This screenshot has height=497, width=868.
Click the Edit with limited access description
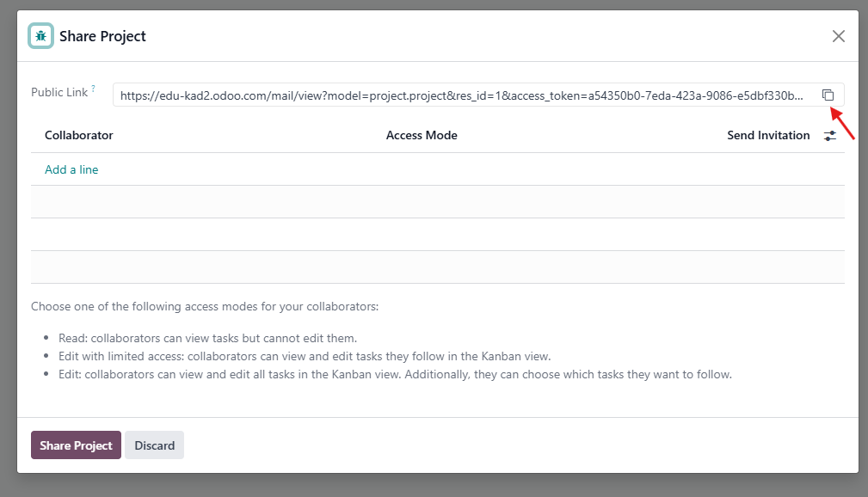click(x=305, y=356)
